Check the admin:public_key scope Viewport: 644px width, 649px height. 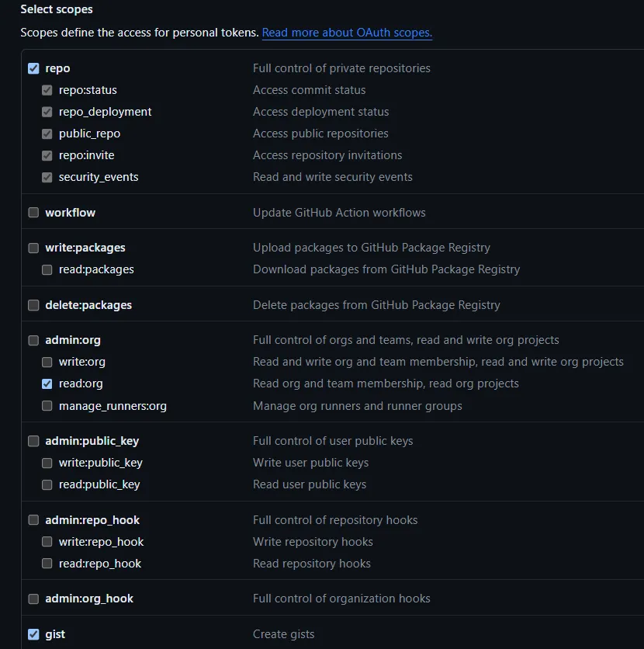[33, 442]
